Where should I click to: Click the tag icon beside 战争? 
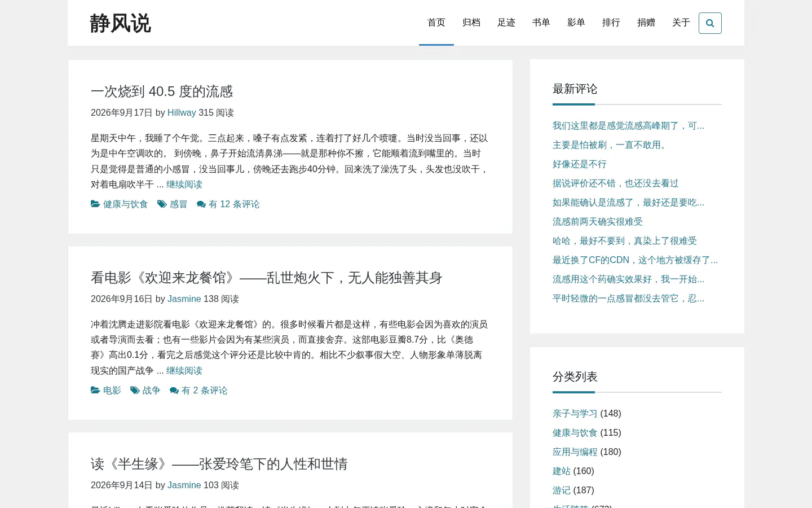135,390
